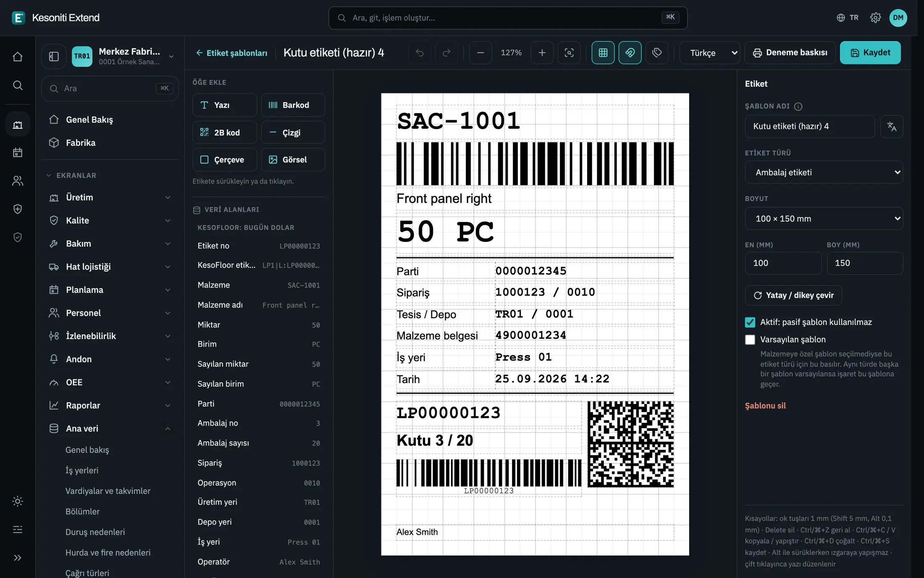Add a 2B kod element

coord(225,133)
